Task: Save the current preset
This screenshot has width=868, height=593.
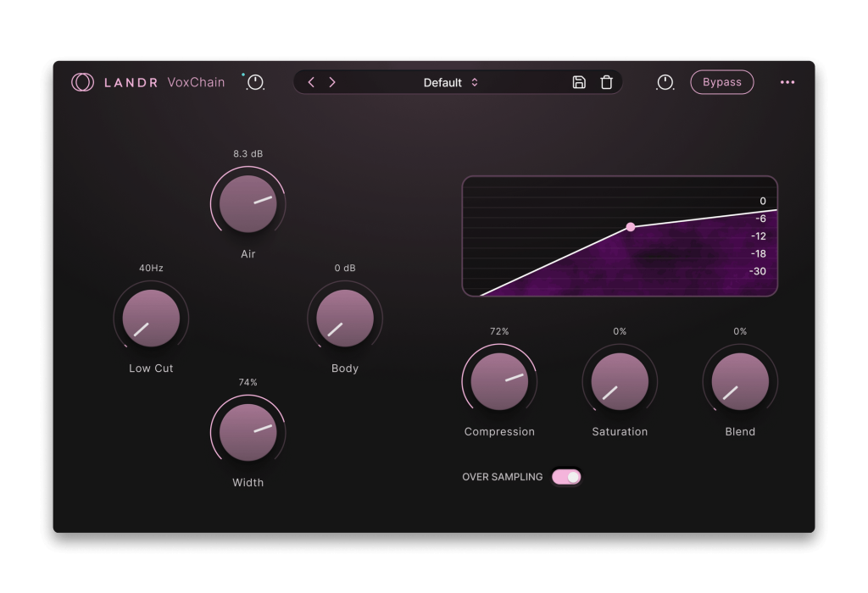Action: (x=579, y=82)
